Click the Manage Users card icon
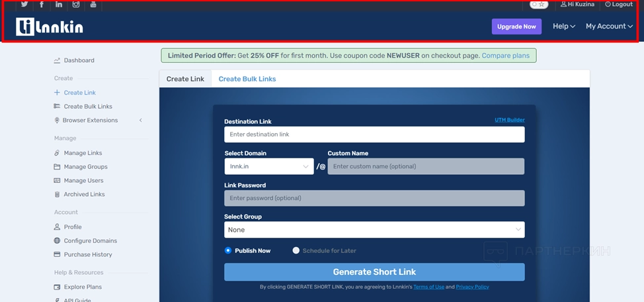This screenshot has height=302, width=644. tap(57, 181)
